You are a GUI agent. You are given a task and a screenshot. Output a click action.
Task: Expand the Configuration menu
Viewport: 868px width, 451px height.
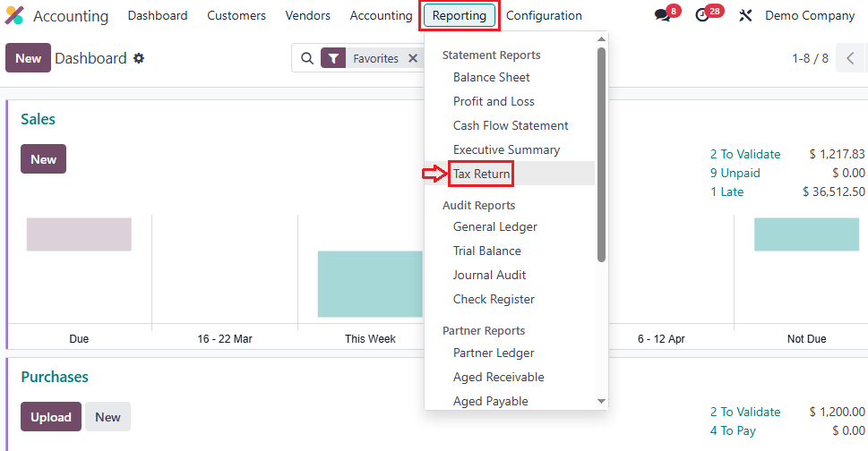coord(544,16)
